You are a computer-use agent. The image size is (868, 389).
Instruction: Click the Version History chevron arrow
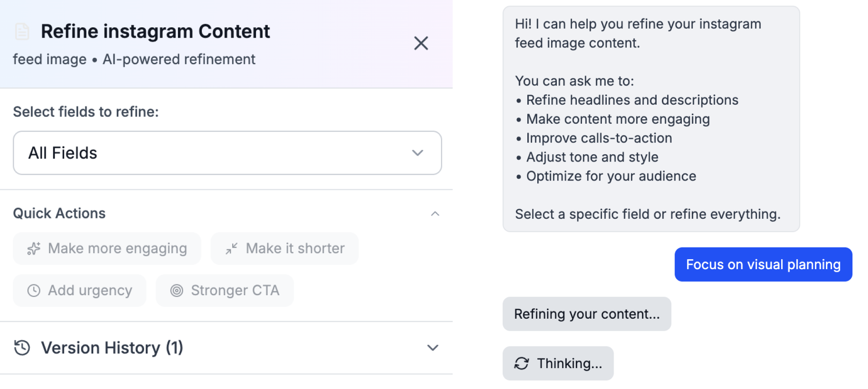tap(432, 348)
